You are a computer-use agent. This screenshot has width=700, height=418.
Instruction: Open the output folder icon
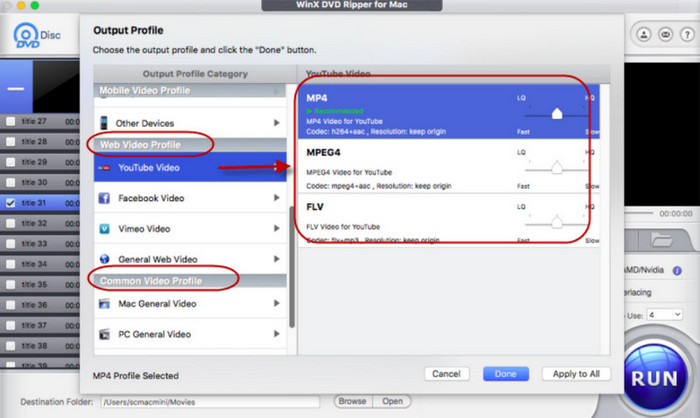point(661,240)
